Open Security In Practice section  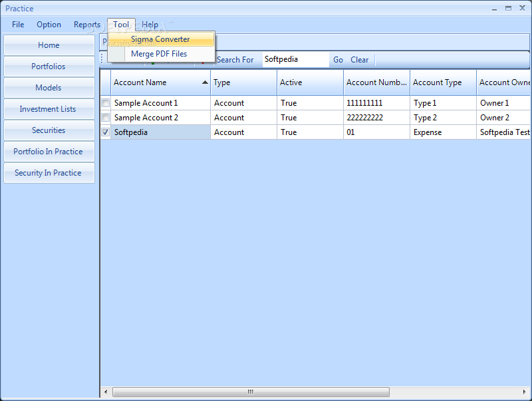tap(49, 173)
